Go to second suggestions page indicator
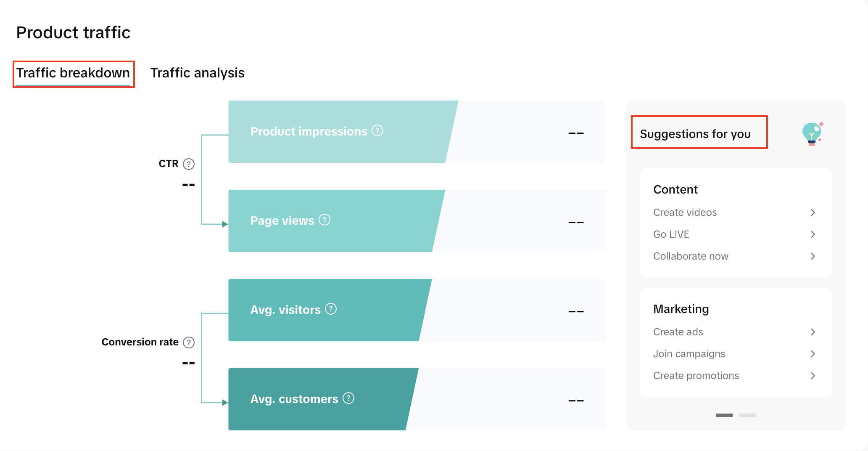 (x=747, y=415)
